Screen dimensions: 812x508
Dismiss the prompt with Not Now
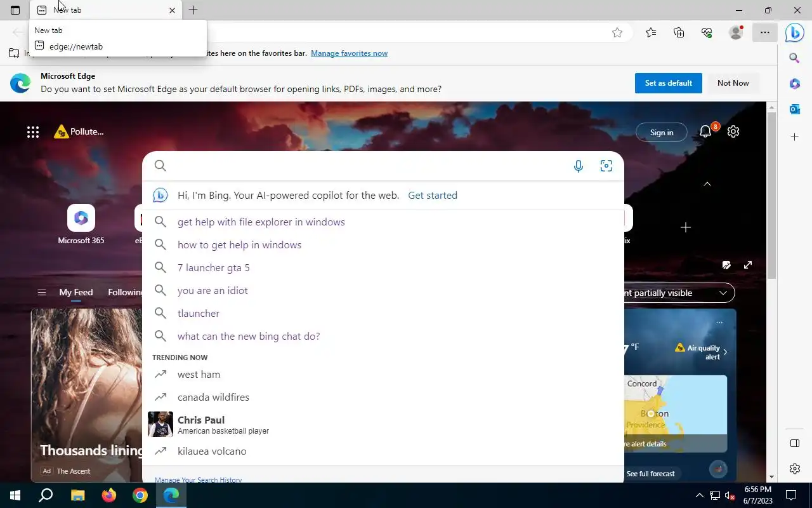pyautogui.click(x=733, y=83)
